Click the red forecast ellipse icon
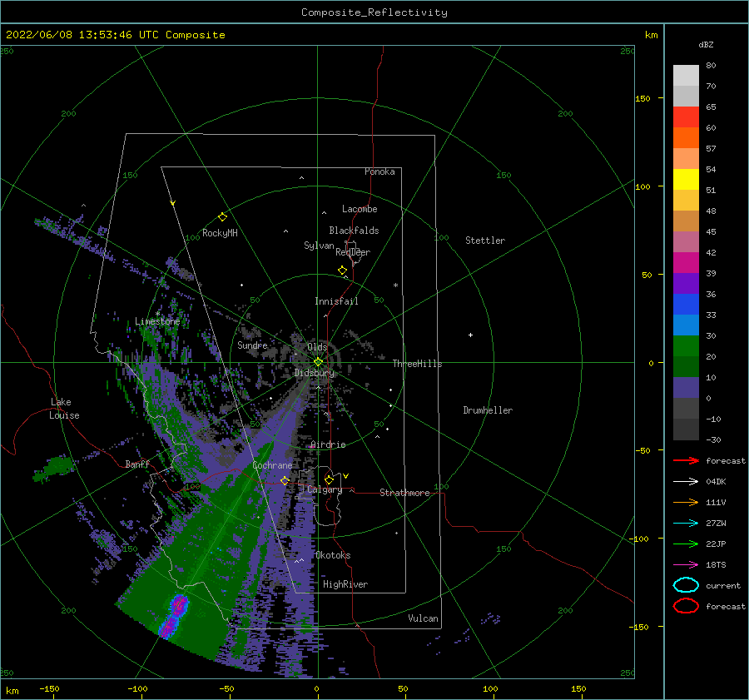This screenshot has width=749, height=700. click(x=686, y=606)
